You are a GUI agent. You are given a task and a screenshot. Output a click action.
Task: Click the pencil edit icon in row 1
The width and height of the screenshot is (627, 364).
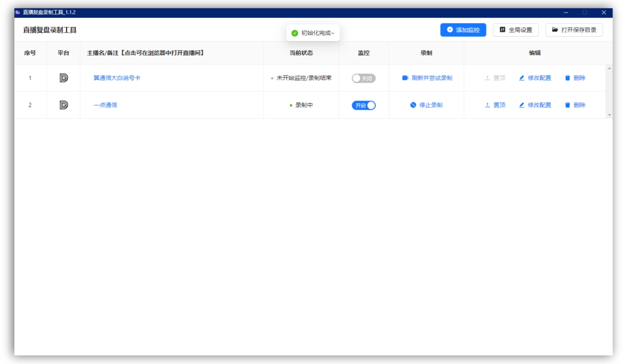tap(522, 78)
